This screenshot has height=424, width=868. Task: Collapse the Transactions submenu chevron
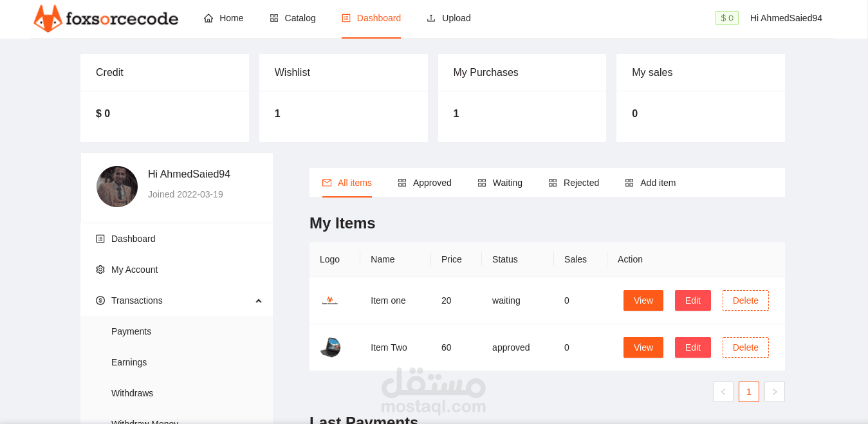coord(259,300)
